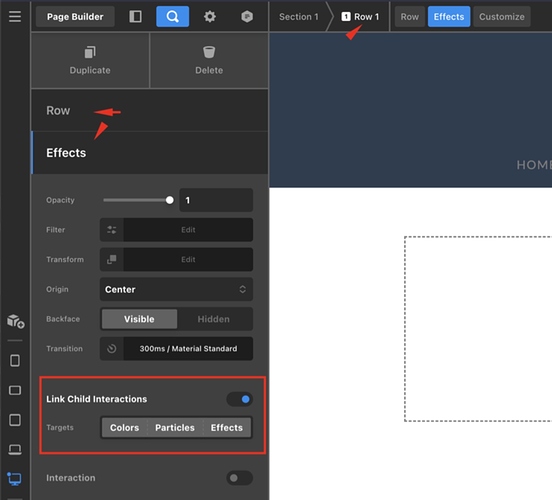Click the Duplicate icon
This screenshot has width=552, height=500.
[90, 52]
